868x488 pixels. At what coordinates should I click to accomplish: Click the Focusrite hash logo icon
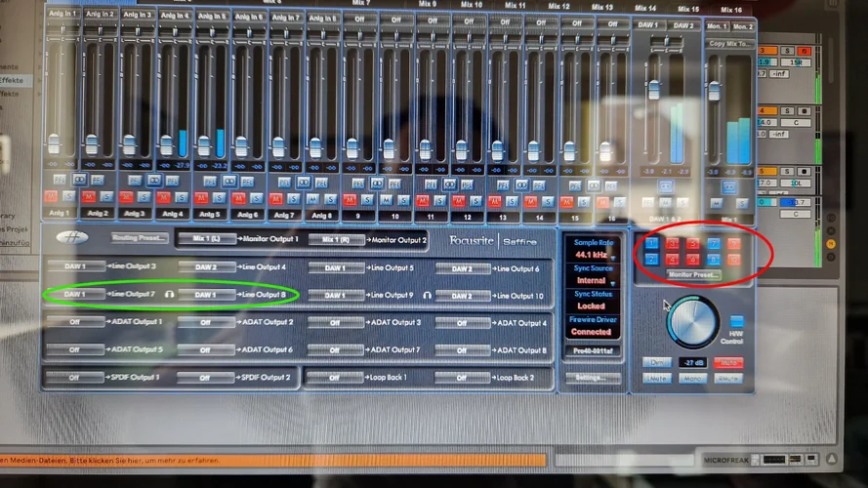tap(73, 238)
